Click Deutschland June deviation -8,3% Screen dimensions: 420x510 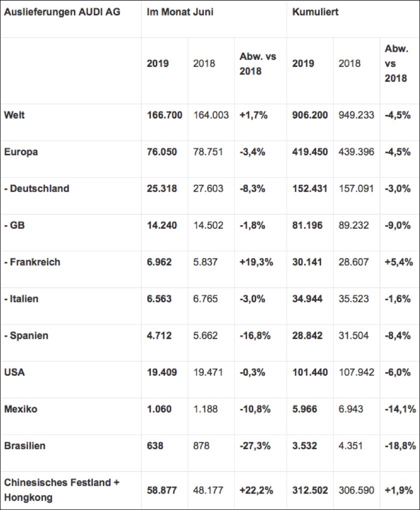click(x=252, y=189)
